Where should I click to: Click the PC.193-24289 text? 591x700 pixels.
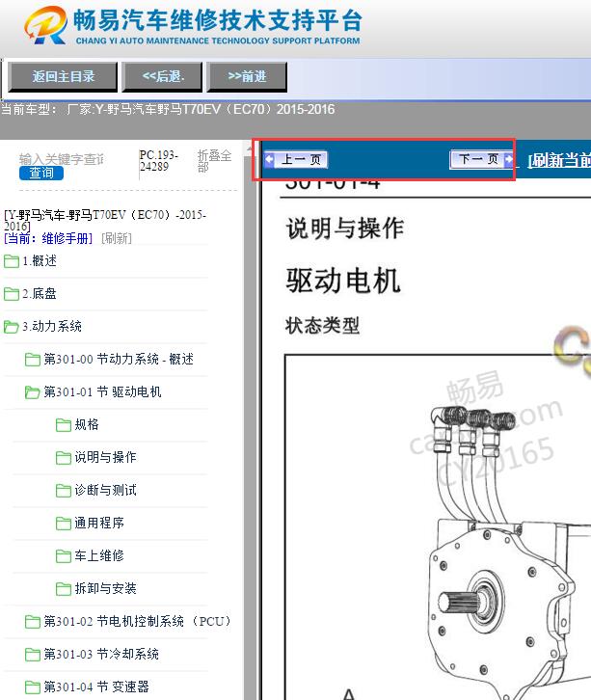[158, 161]
